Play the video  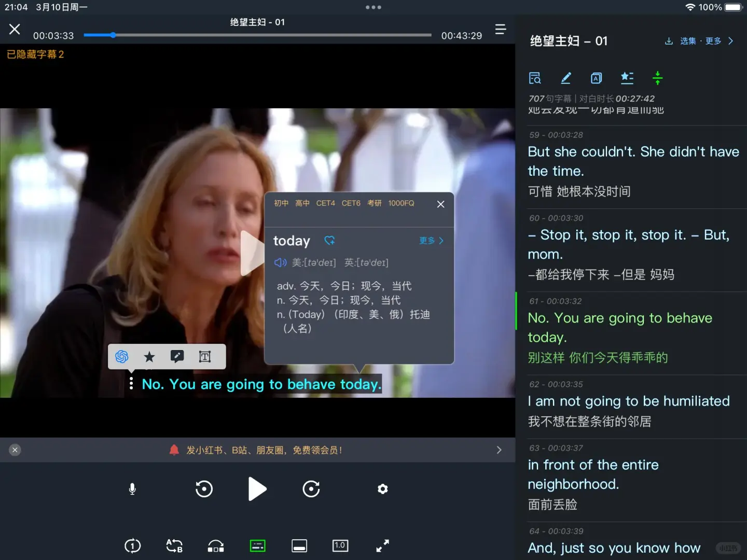[257, 488]
